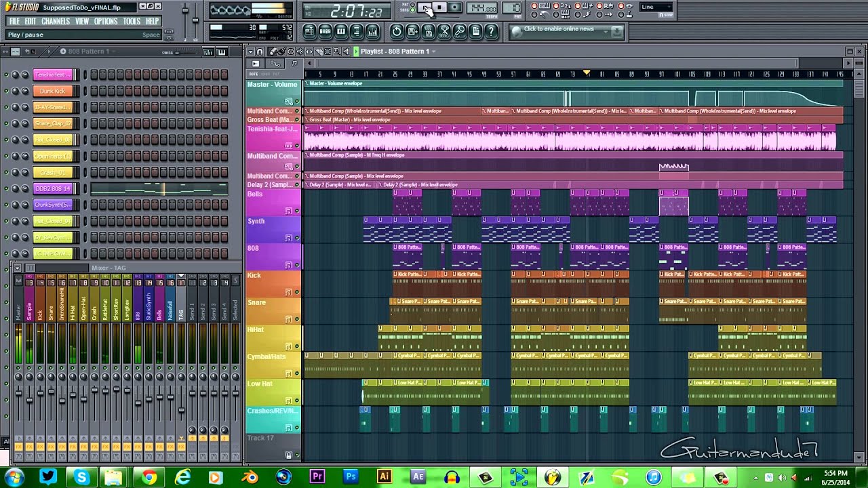Click to enable online news
The image size is (868, 488).
pyautogui.click(x=559, y=29)
